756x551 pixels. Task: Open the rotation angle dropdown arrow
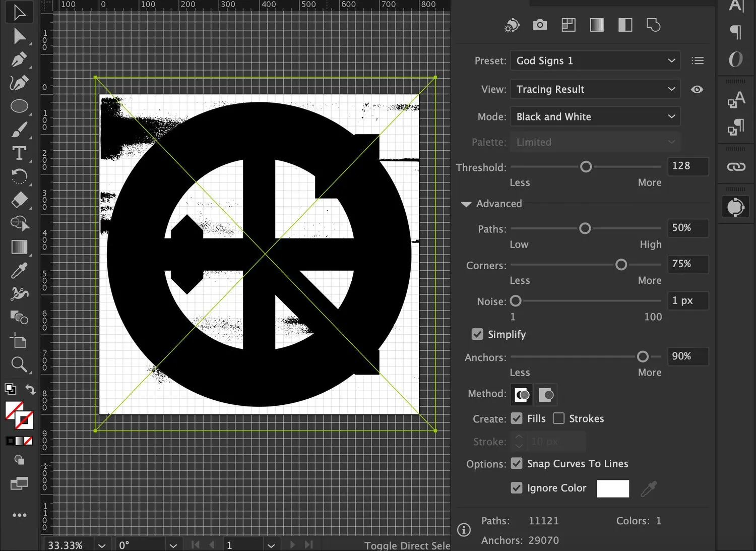coord(173,545)
